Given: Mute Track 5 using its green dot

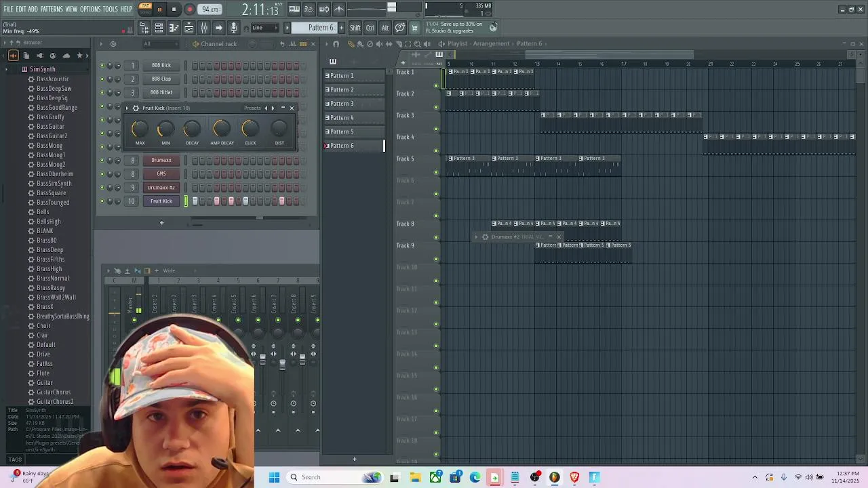Looking at the screenshot, I should (x=436, y=172).
